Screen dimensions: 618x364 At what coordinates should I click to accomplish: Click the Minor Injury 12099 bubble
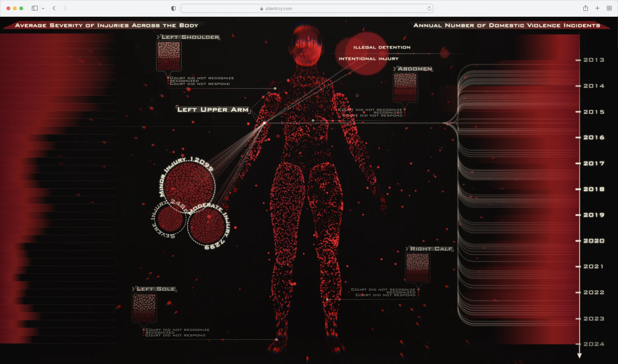(x=189, y=187)
